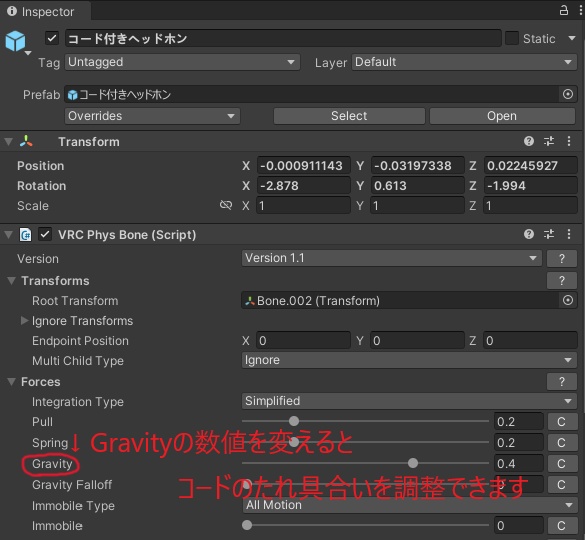
Task: Click the Rotation X value field
Action: click(x=303, y=186)
